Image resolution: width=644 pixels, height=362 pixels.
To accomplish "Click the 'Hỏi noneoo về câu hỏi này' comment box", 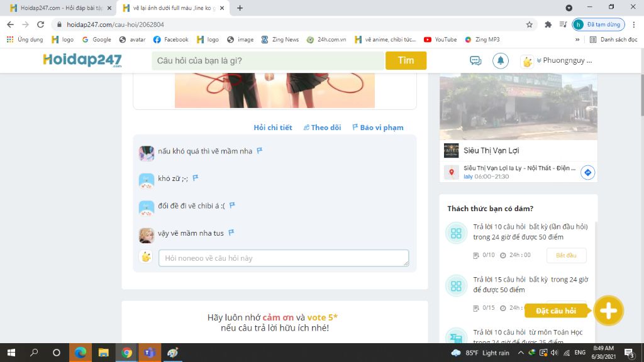I will 284,258.
